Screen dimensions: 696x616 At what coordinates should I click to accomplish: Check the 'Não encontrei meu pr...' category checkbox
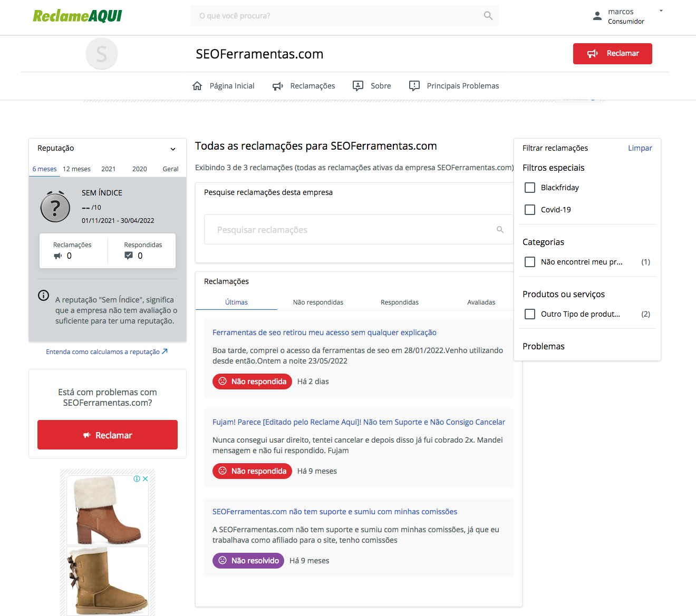coord(530,262)
